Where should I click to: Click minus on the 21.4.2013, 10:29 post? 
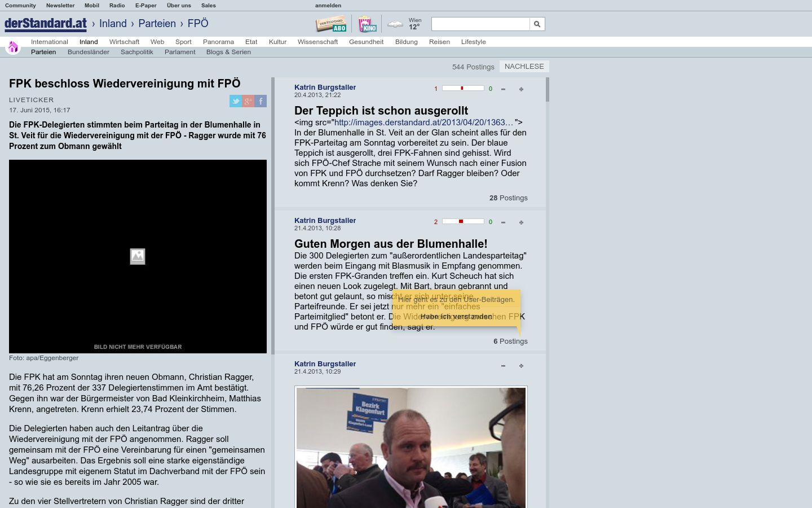point(503,366)
